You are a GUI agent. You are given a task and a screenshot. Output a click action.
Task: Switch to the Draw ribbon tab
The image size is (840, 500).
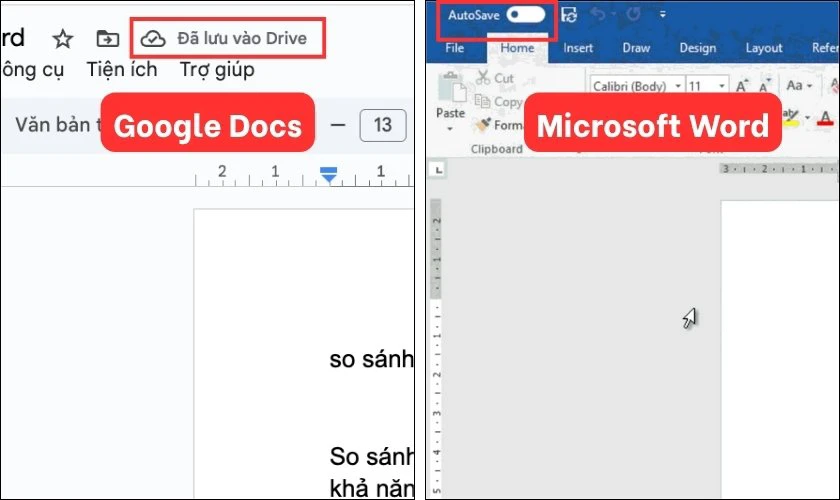coord(636,48)
